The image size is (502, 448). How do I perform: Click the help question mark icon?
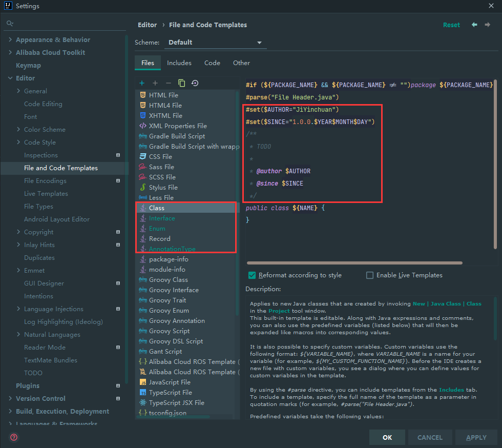pos(14,437)
